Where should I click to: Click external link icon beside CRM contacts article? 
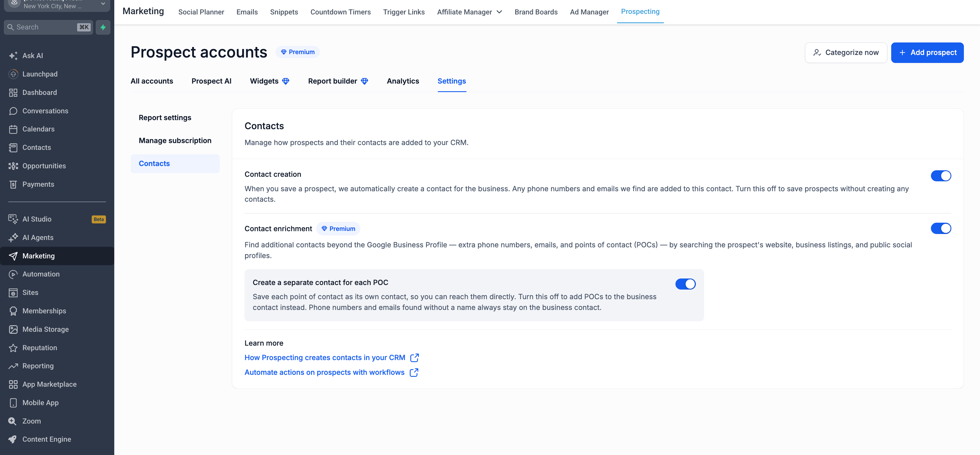click(x=415, y=358)
